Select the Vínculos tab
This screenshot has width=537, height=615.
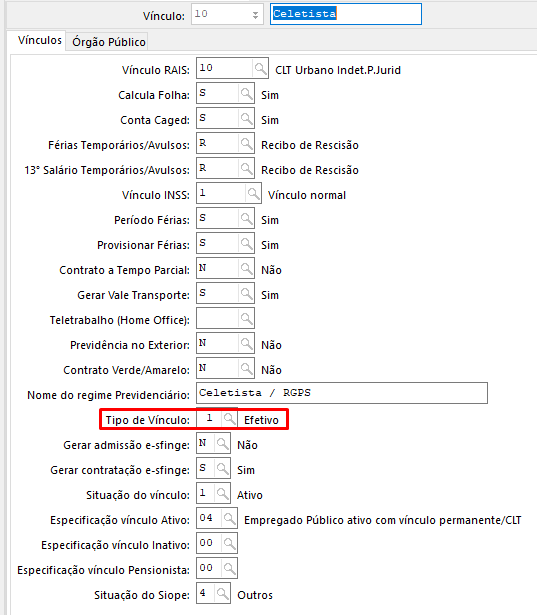point(40,40)
